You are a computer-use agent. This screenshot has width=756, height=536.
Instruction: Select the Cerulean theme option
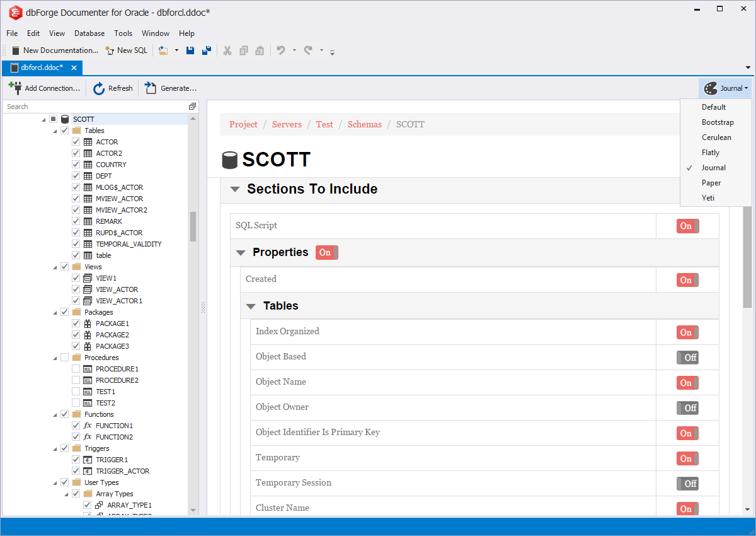coord(716,137)
